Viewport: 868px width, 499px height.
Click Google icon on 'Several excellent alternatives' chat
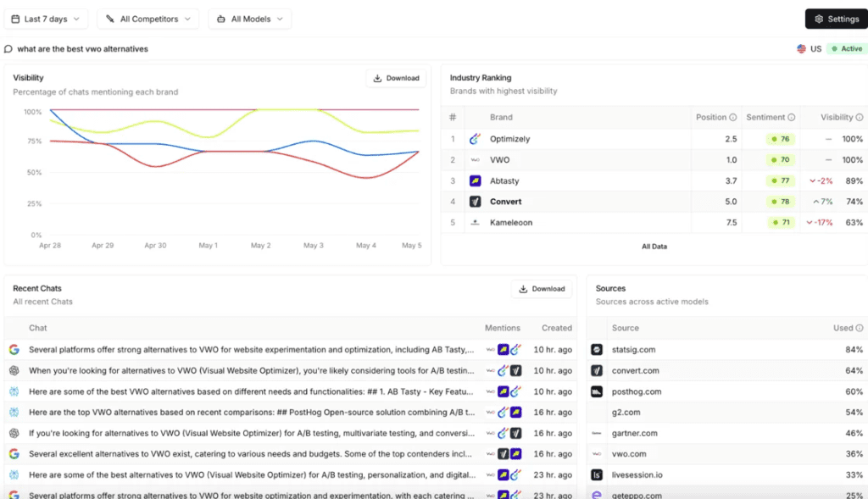click(x=14, y=454)
